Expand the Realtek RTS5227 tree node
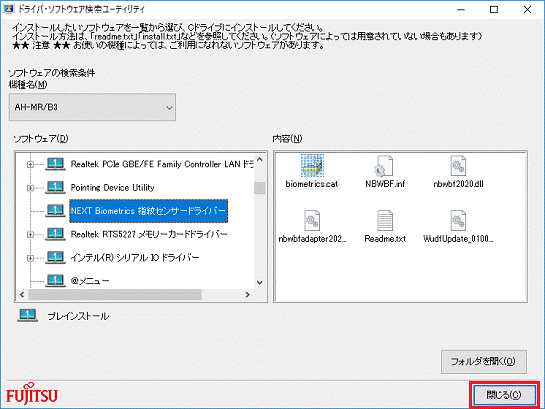545x409 pixels. 31,235
